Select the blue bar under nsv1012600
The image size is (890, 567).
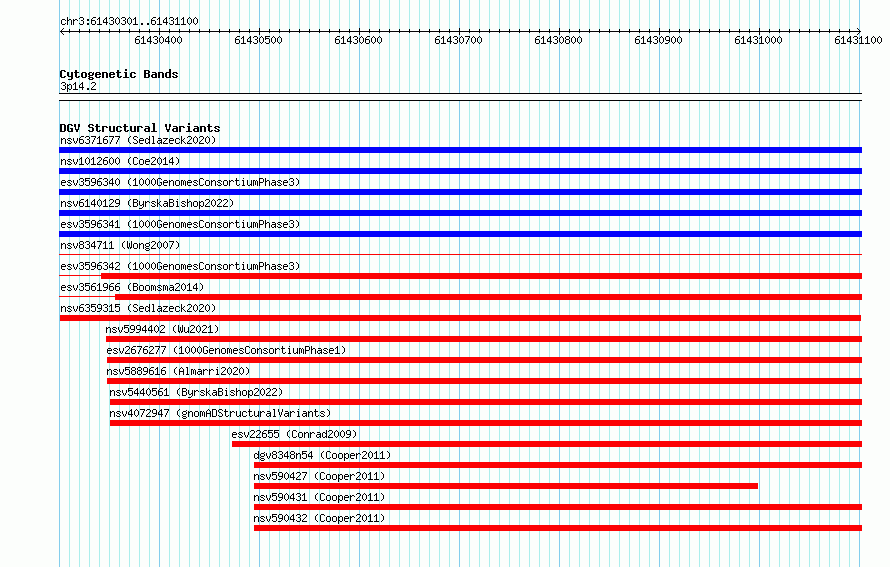(460, 171)
